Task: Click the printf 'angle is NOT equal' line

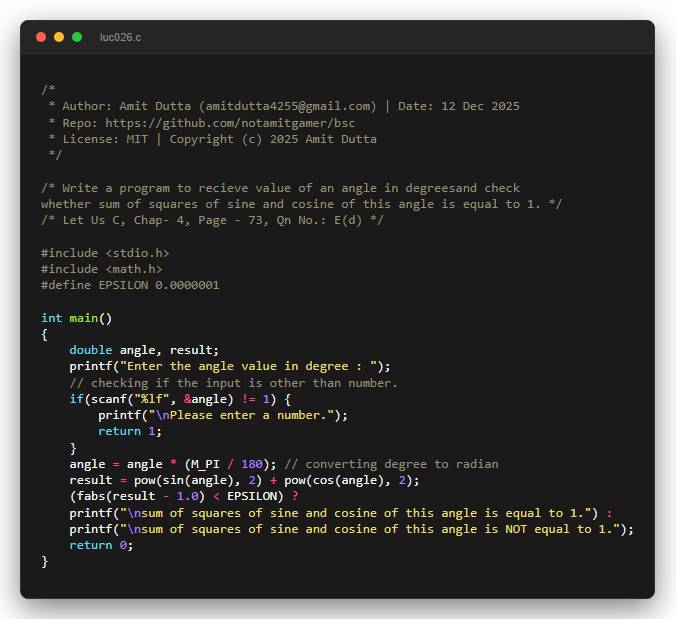Action: tap(352, 529)
